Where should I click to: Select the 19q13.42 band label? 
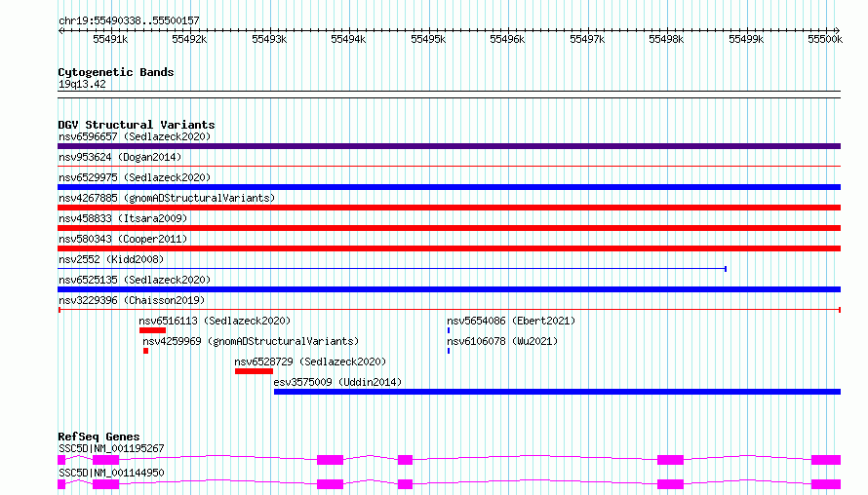[x=82, y=84]
